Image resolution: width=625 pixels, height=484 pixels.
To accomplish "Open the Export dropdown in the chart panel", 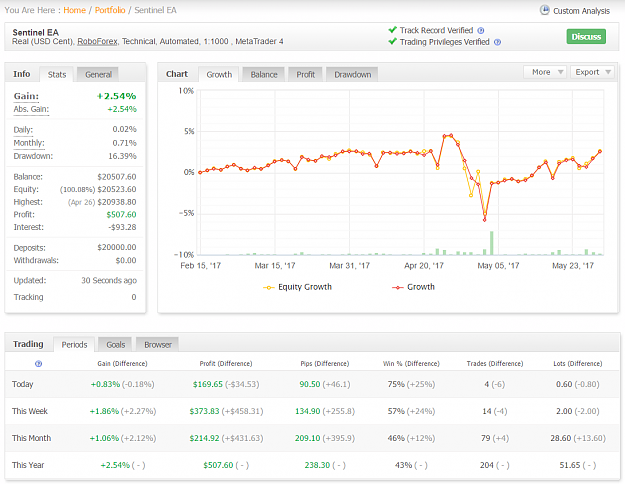I will point(592,72).
